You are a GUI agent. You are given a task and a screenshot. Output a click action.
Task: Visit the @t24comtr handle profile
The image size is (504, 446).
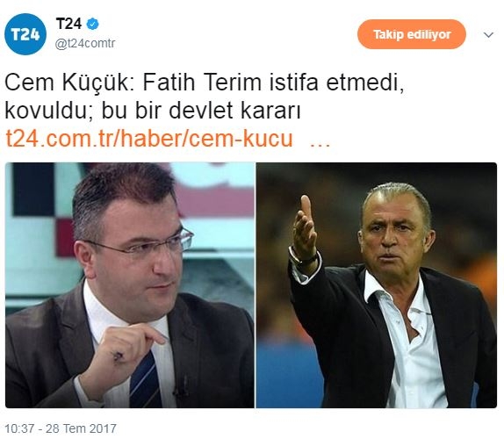(x=85, y=43)
